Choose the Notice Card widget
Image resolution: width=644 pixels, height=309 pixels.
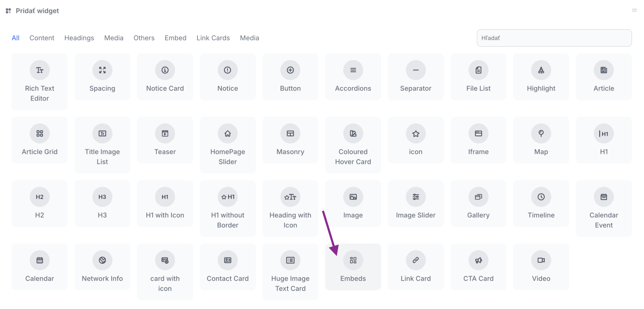165,77
